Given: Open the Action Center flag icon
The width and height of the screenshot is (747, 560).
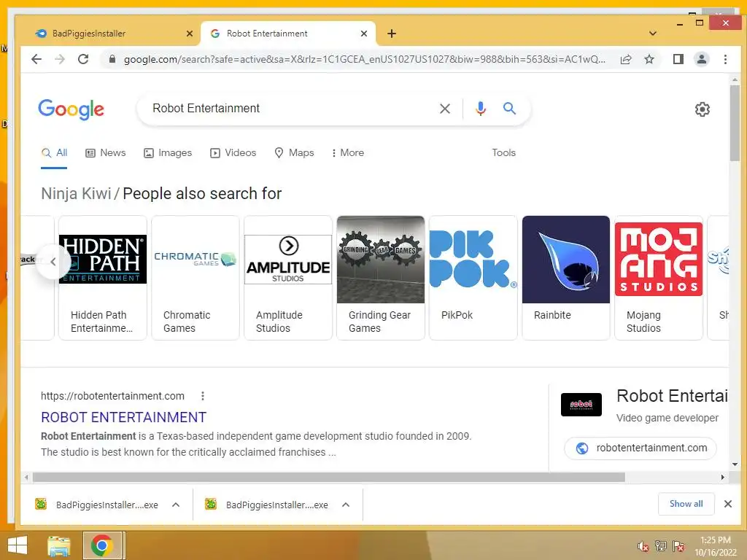Looking at the screenshot, I should click(678, 545).
